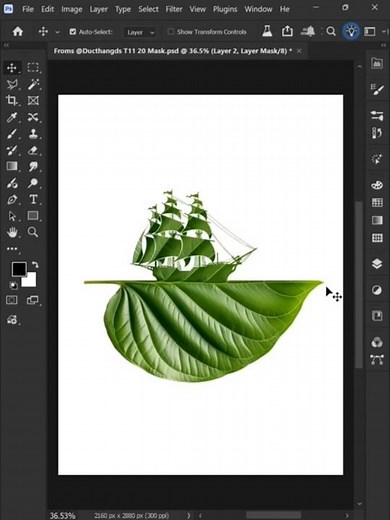The width and height of the screenshot is (390, 520).
Task: Open the Swatches grid panel icon
Action: [377, 203]
